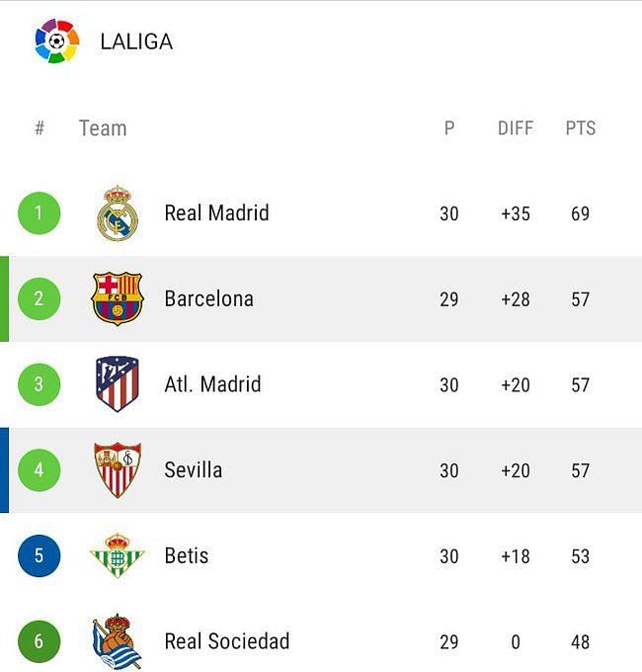Open Barcelona team name
Viewport: 642px width, 672px height.
[x=209, y=298]
